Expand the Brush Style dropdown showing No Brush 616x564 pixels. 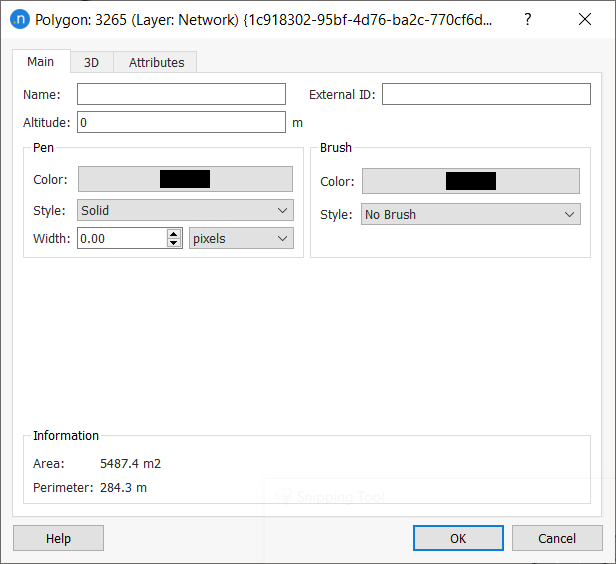pyautogui.click(x=470, y=214)
